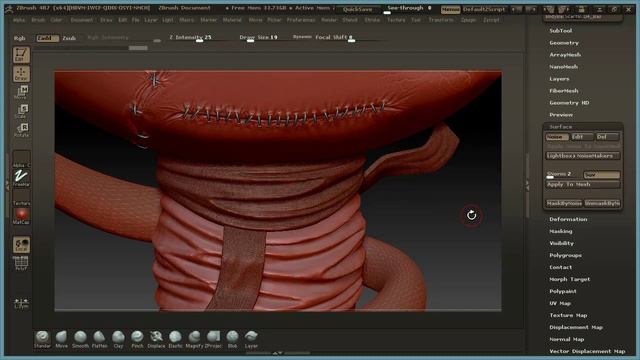Select the Layer brush
This screenshot has width=640, height=360.
(x=251, y=339)
